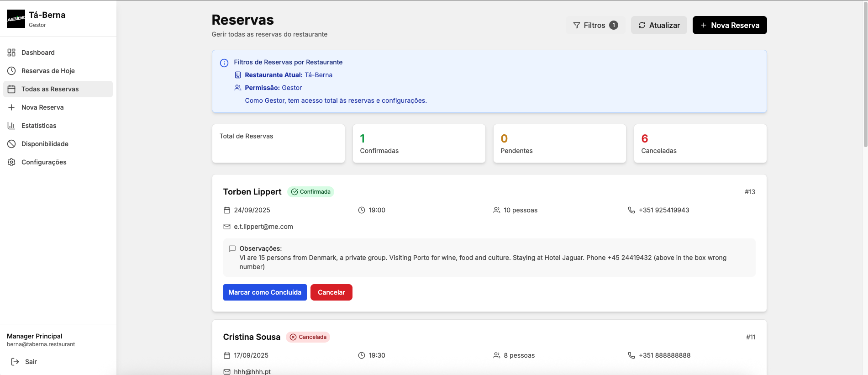Click the phone icon beside +351 925419943

click(631, 210)
